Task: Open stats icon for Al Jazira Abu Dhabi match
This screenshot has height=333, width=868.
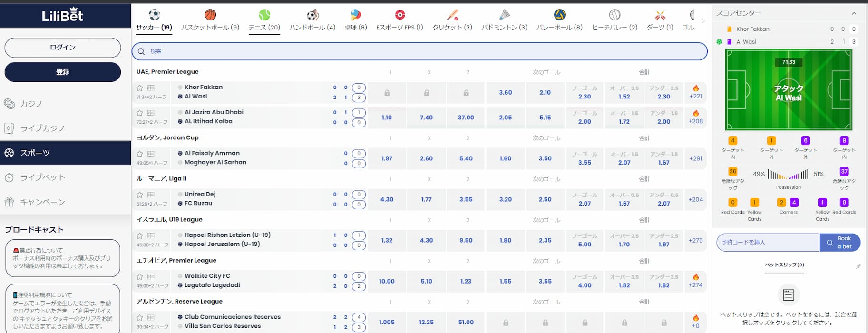Action: (151, 113)
